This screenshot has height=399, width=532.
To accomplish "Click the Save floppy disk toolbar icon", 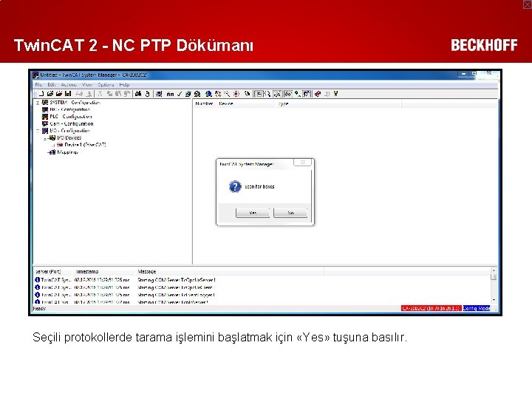I will [x=68, y=94].
